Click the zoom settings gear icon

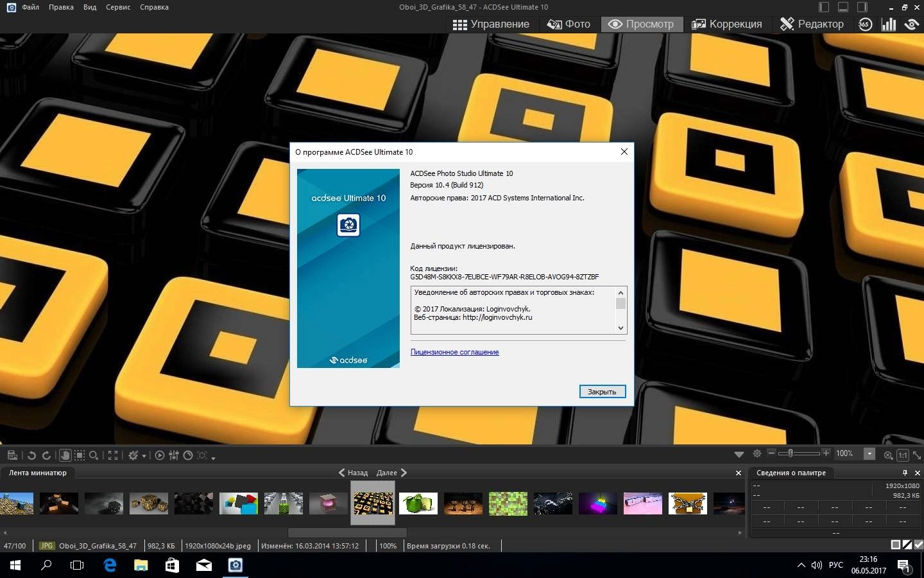[x=757, y=453]
